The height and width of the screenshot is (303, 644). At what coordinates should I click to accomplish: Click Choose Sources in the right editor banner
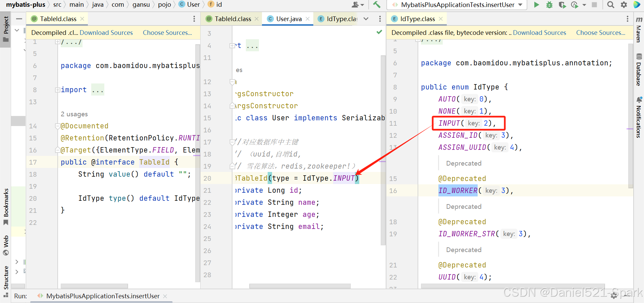pyautogui.click(x=601, y=33)
